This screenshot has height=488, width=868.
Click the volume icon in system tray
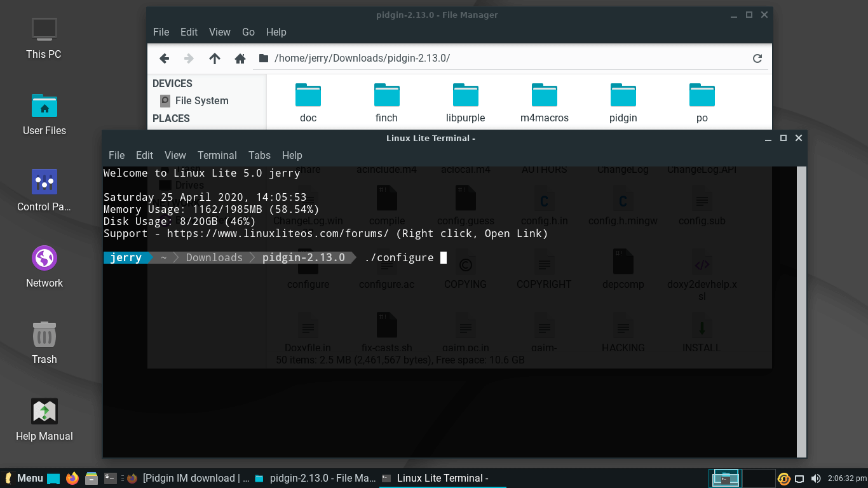pyautogui.click(x=816, y=478)
